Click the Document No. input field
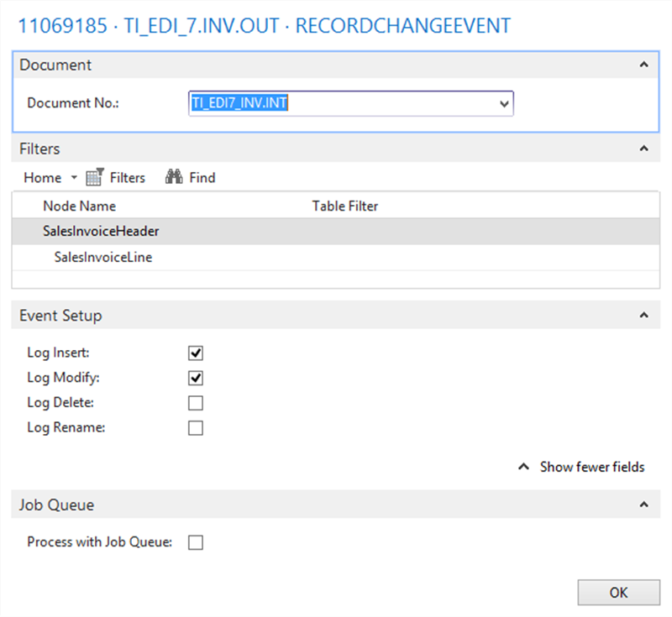672x617 pixels. click(350, 103)
